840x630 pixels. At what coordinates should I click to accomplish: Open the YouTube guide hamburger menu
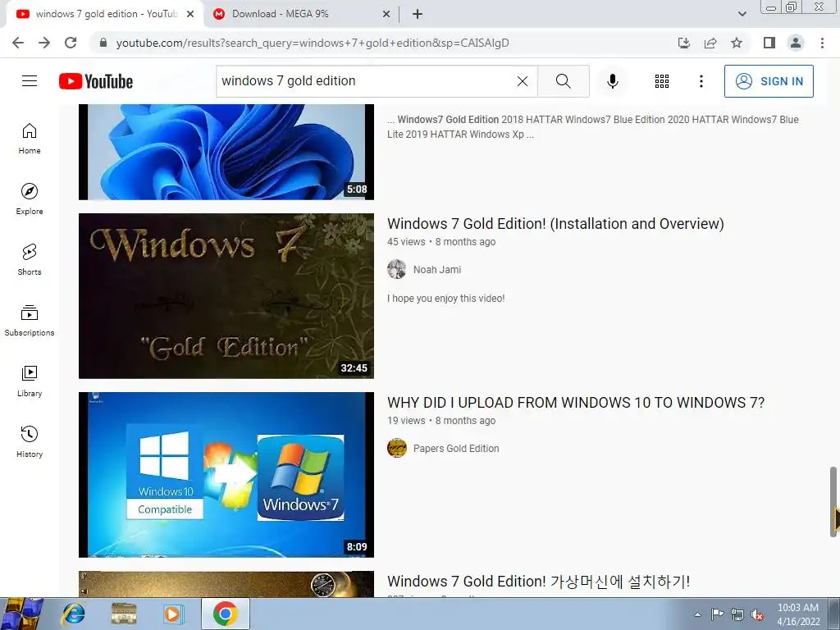30,81
